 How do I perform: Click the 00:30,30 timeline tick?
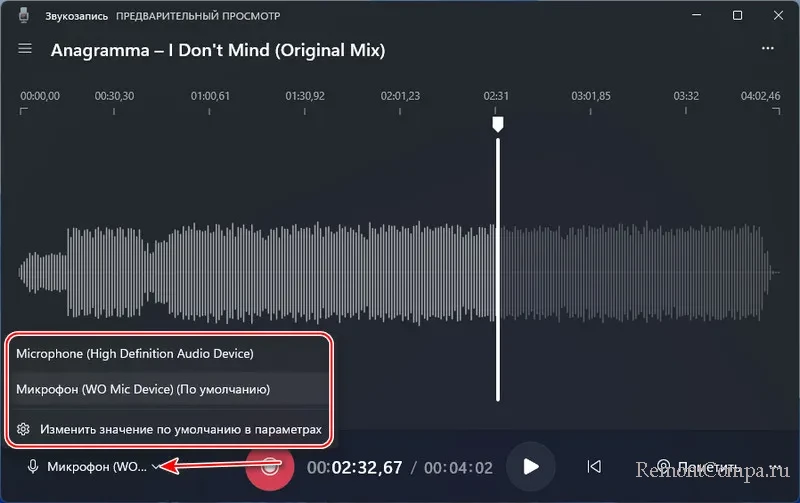[115, 96]
